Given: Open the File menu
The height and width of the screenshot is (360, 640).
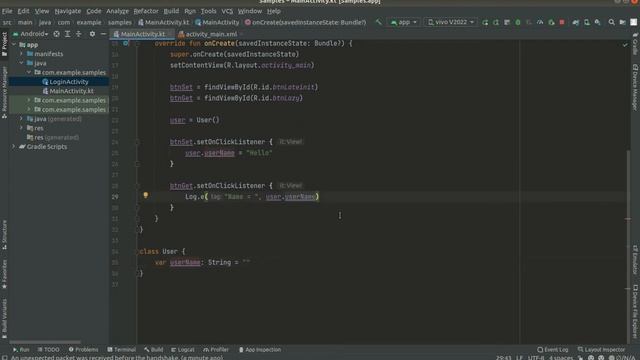Looking at the screenshot, I should (x=7, y=11).
